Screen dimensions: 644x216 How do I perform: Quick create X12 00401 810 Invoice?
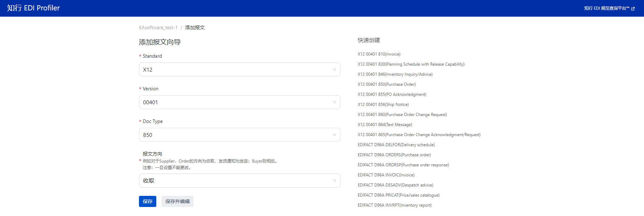click(x=379, y=54)
